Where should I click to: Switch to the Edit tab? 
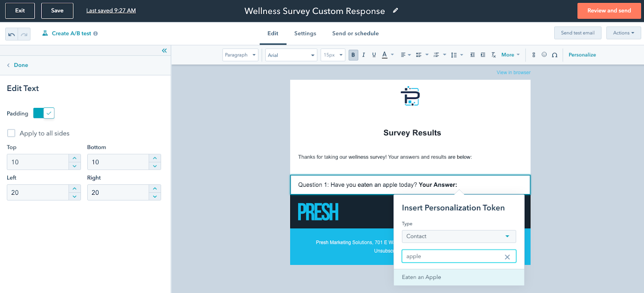tap(273, 33)
